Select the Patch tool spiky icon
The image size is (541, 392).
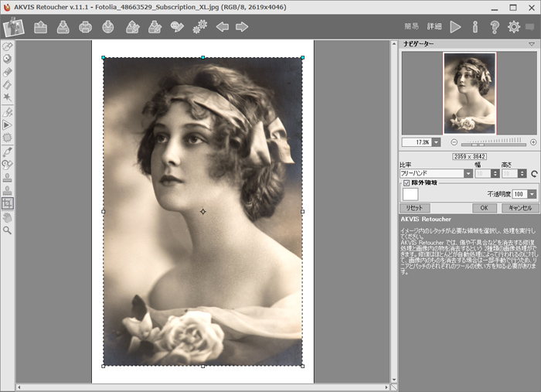(7, 138)
